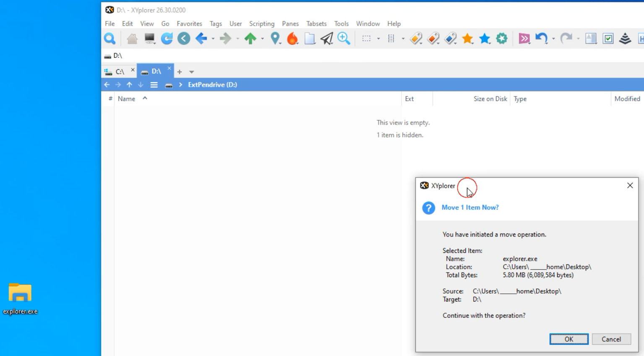Image resolution: width=644 pixels, height=356 pixels.
Task: Open the Scripting menu
Action: [262, 23]
